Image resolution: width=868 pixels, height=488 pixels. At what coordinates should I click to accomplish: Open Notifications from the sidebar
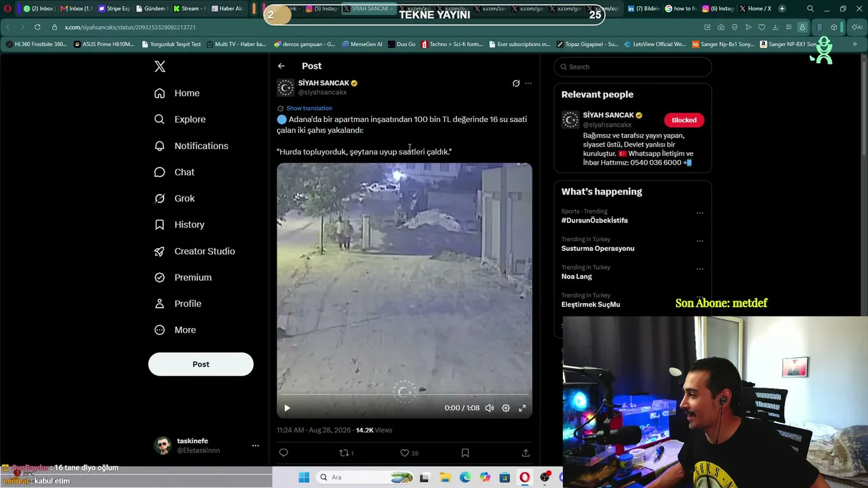tap(191, 146)
